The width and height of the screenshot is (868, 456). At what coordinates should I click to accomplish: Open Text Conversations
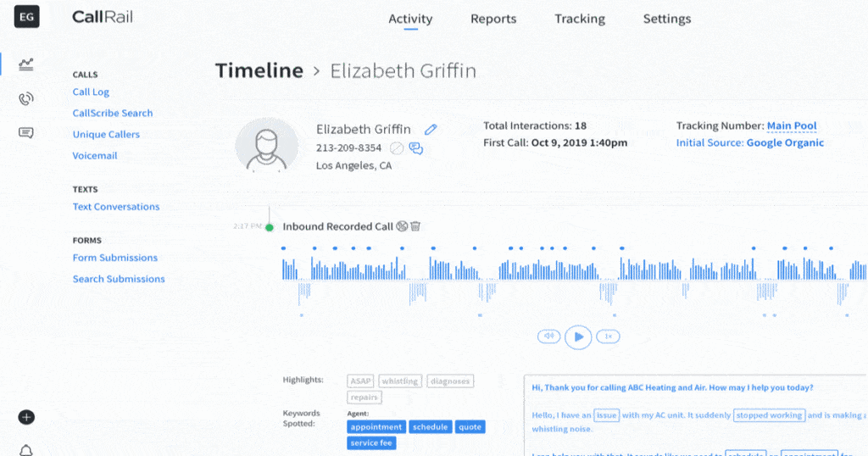pyautogui.click(x=115, y=207)
